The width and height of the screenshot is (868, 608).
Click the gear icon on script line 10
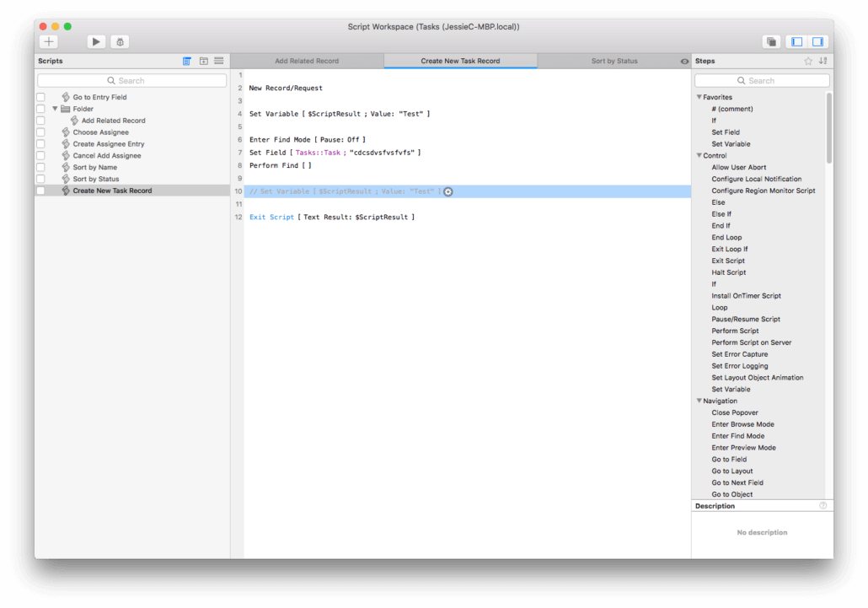448,191
